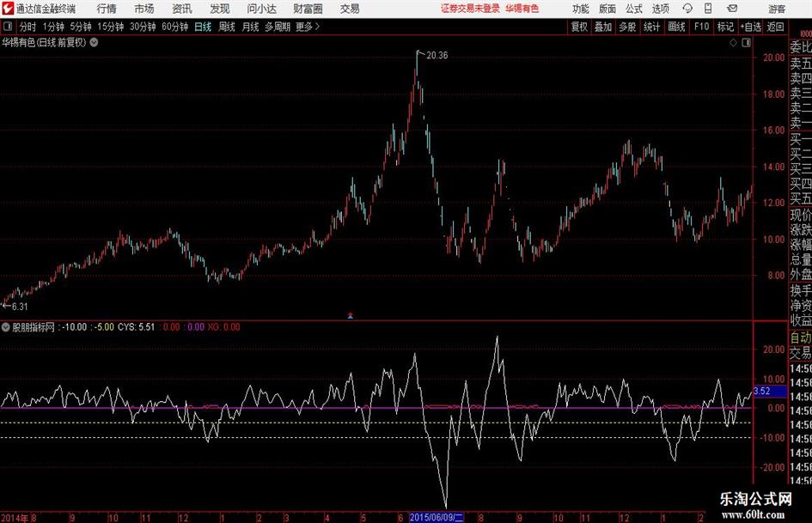Click the blue 3.52 indicator value tag
The height and width of the screenshot is (523, 812).
pyautogui.click(x=770, y=391)
